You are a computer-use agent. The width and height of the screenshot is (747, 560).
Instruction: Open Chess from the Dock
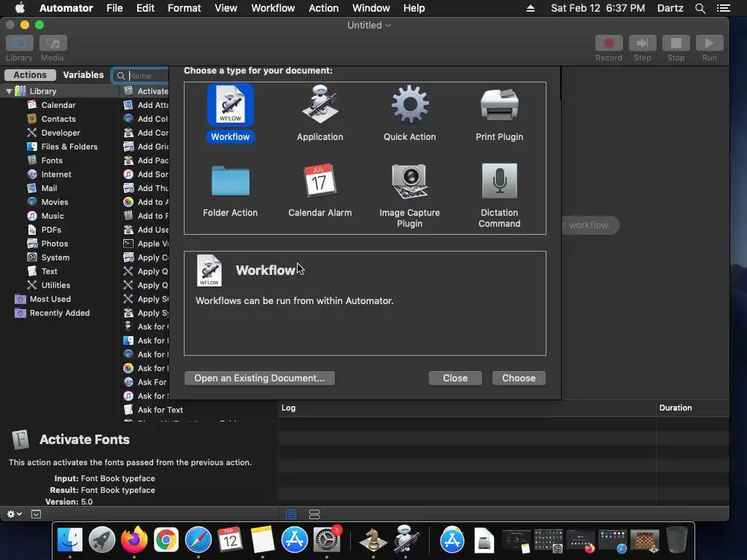[x=373, y=540]
